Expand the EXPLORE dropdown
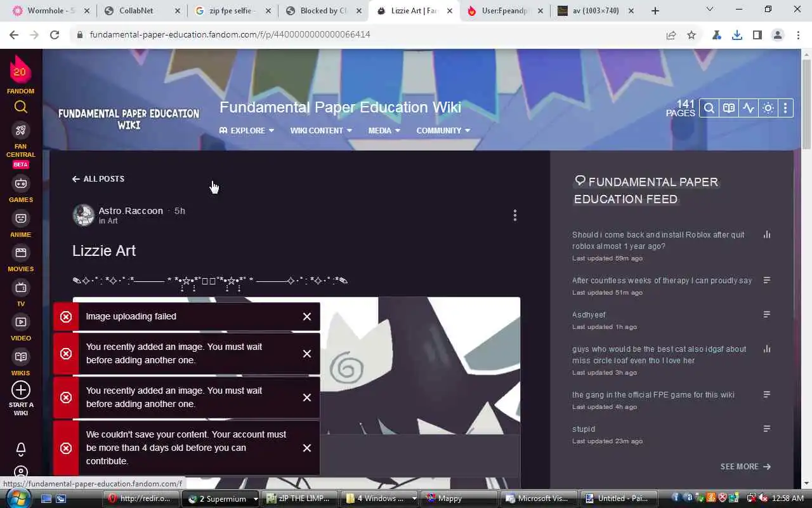This screenshot has height=508, width=812. [x=247, y=130]
